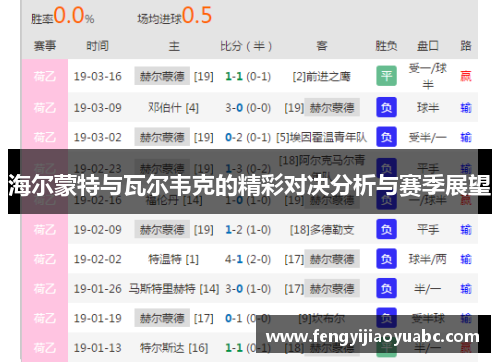Click the home team 特温特 [1]

click(x=173, y=259)
